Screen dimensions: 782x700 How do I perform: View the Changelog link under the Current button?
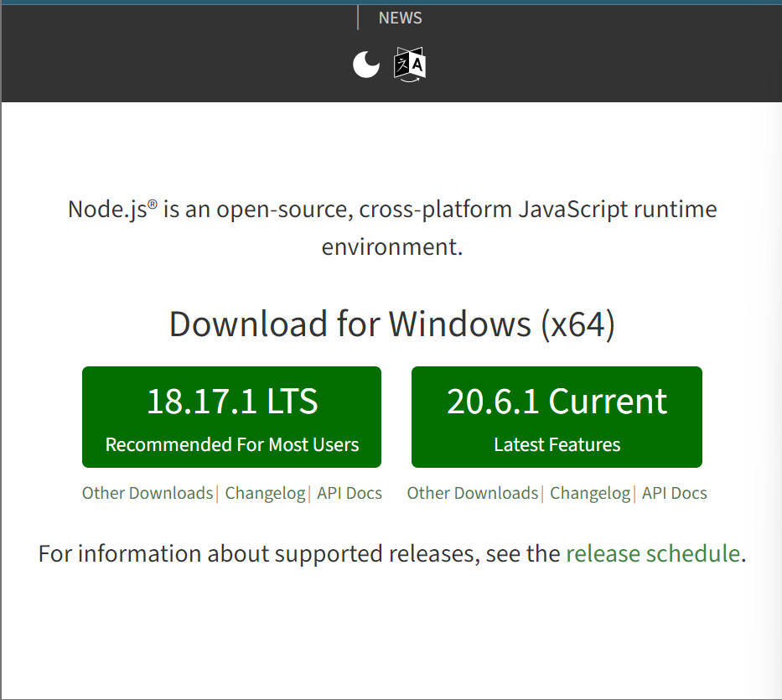coord(590,493)
